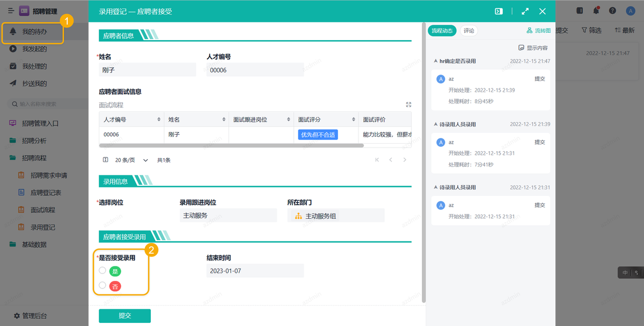Toggle the 显示内容 option
This screenshot has width=644, height=326.
(533, 48)
